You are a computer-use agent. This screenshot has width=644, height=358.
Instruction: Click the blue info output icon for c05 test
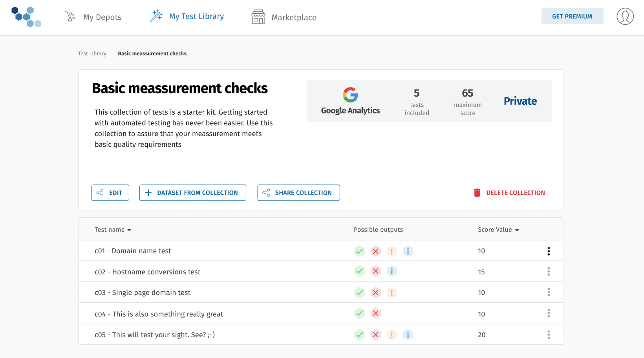click(x=408, y=335)
